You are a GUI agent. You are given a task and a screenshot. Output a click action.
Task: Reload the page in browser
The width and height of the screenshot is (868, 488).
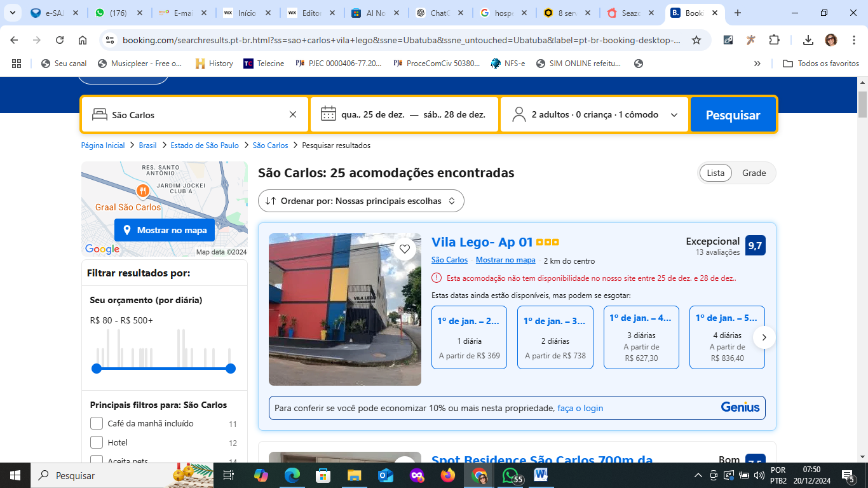tap(60, 40)
